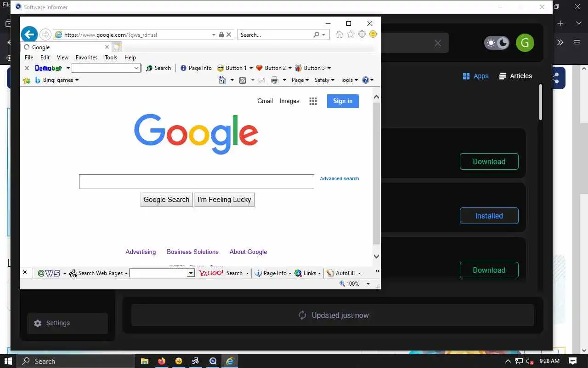Open the Home icon beside the search box
588x368 pixels.
coord(339,34)
